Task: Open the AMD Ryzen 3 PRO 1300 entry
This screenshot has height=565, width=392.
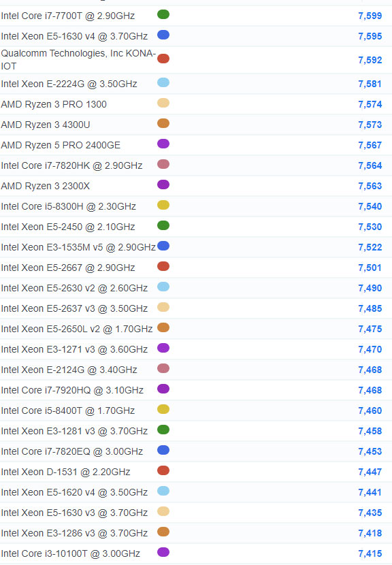Action: (x=54, y=105)
